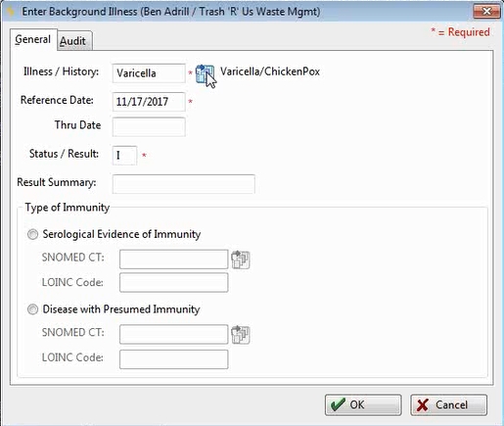This screenshot has width=504, height=426.
Task: Select Disease with Presumed Immunity radio button
Action: click(32, 309)
